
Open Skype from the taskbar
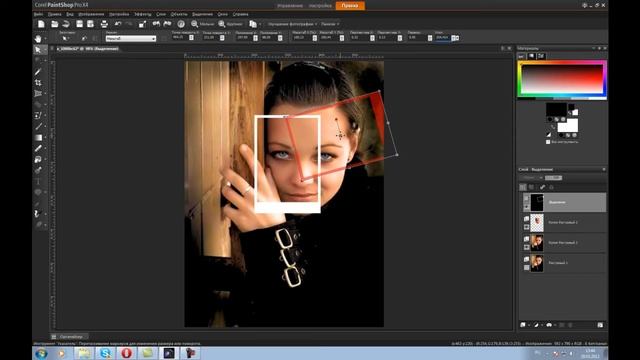pyautogui.click(x=105, y=353)
